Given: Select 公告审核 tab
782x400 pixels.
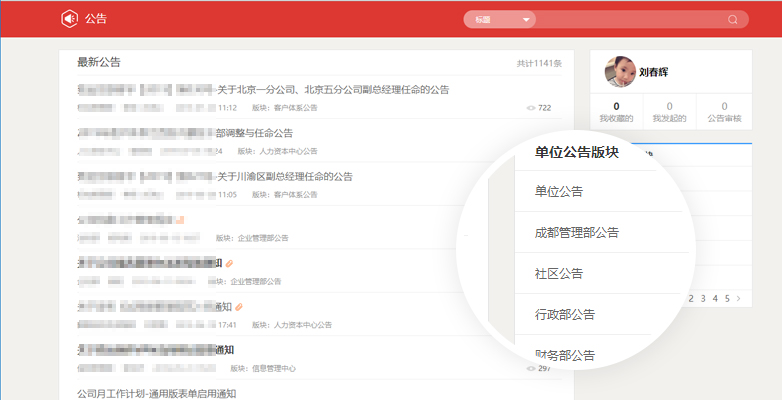Looking at the screenshot, I should (x=723, y=112).
